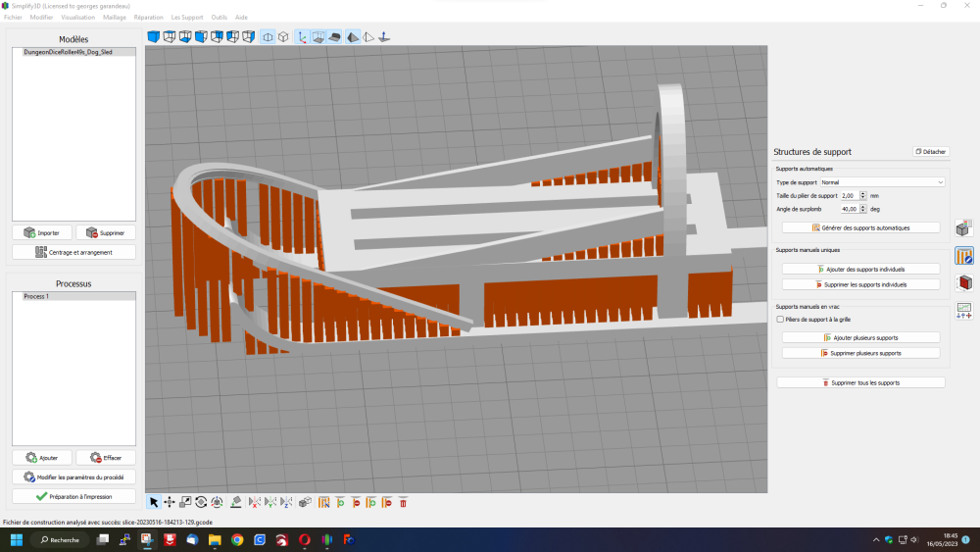
Task: Click the Importer button
Action: pos(42,232)
